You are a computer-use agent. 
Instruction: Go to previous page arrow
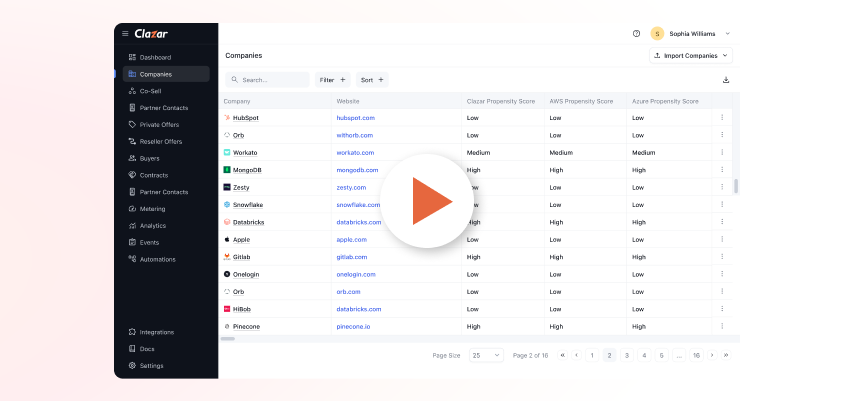pyautogui.click(x=577, y=355)
